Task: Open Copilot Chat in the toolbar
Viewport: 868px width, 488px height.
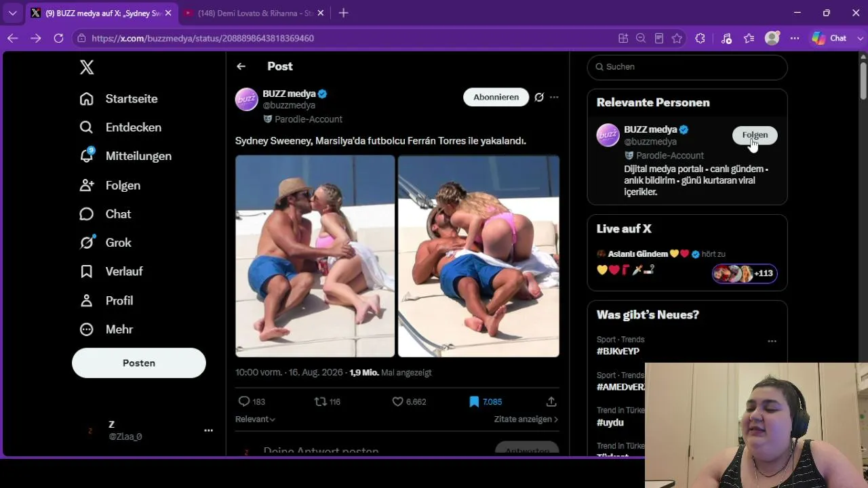Action: click(829, 39)
